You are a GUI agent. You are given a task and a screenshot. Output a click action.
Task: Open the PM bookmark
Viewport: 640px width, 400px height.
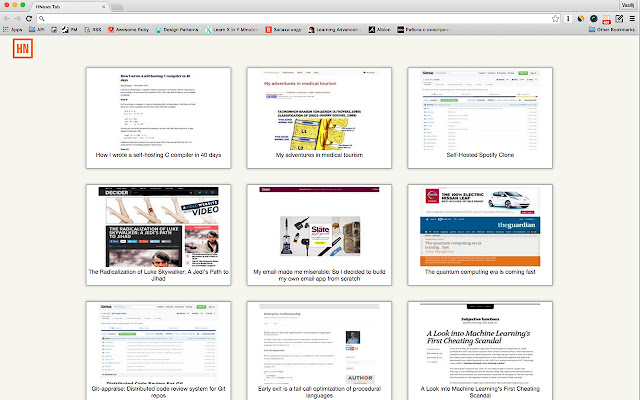pos(70,29)
